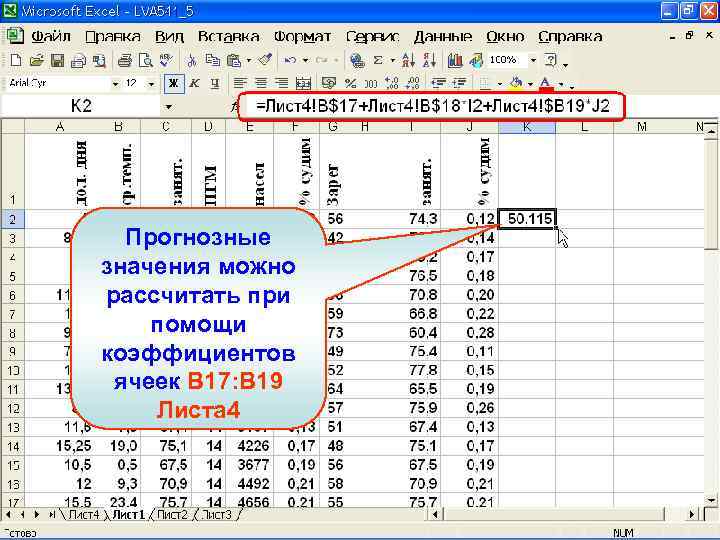Apply the yellow fill color bucket
720x540 pixels.
[517, 84]
